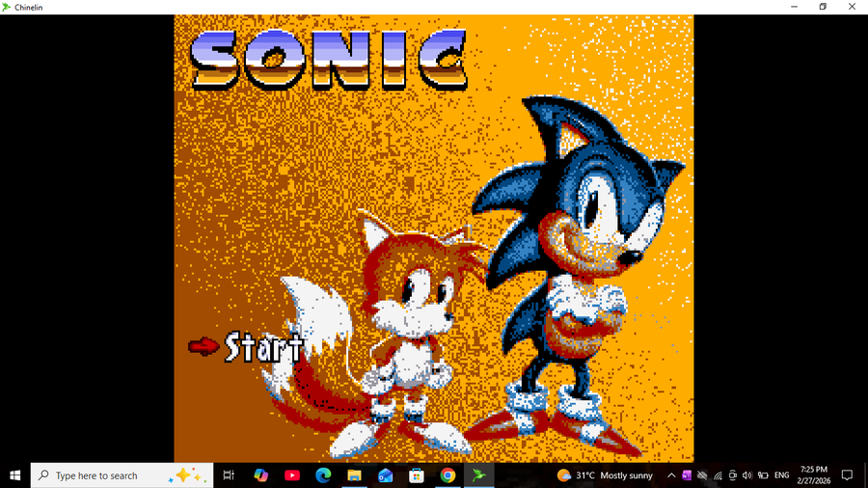This screenshot has height=488, width=868.
Task: Open the weather widget showing 31°C
Action: tap(605, 475)
